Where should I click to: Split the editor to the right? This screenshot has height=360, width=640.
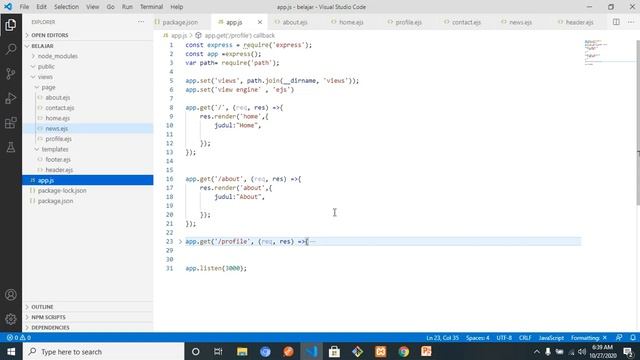pyautogui.click(x=616, y=22)
